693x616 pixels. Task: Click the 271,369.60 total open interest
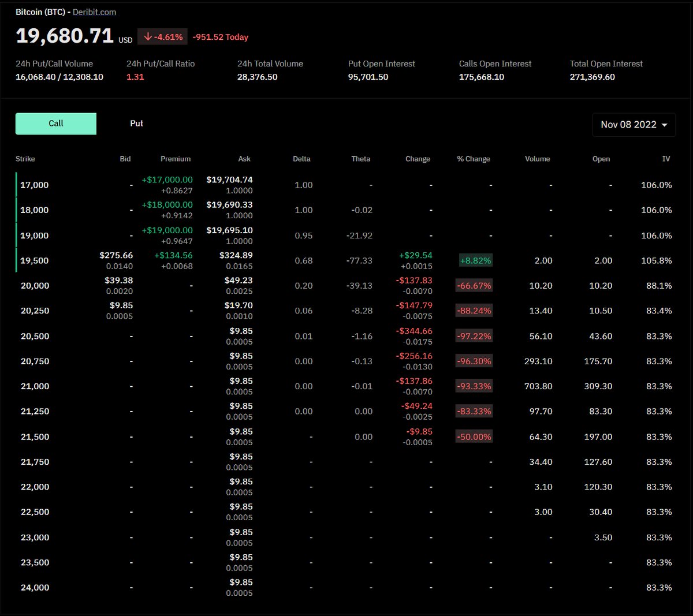593,77
